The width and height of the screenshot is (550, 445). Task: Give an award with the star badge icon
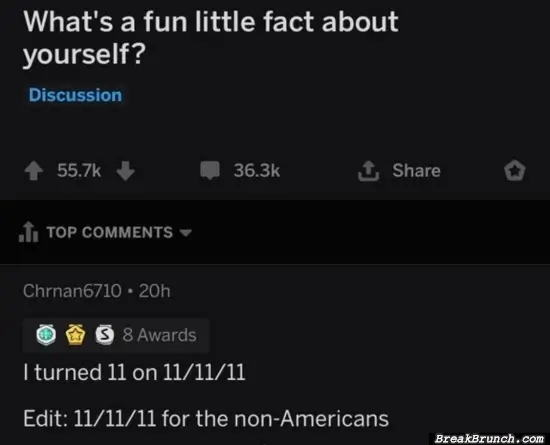pyautogui.click(x=515, y=170)
